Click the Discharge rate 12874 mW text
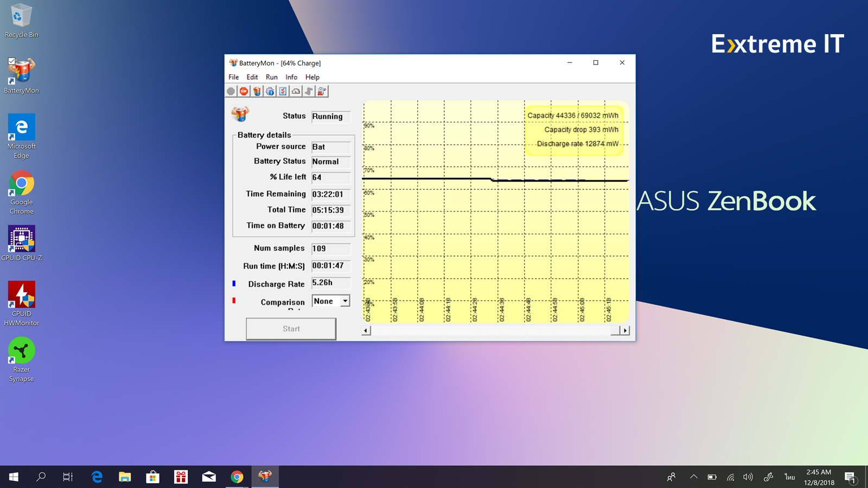The width and height of the screenshot is (868, 488). coord(578,144)
